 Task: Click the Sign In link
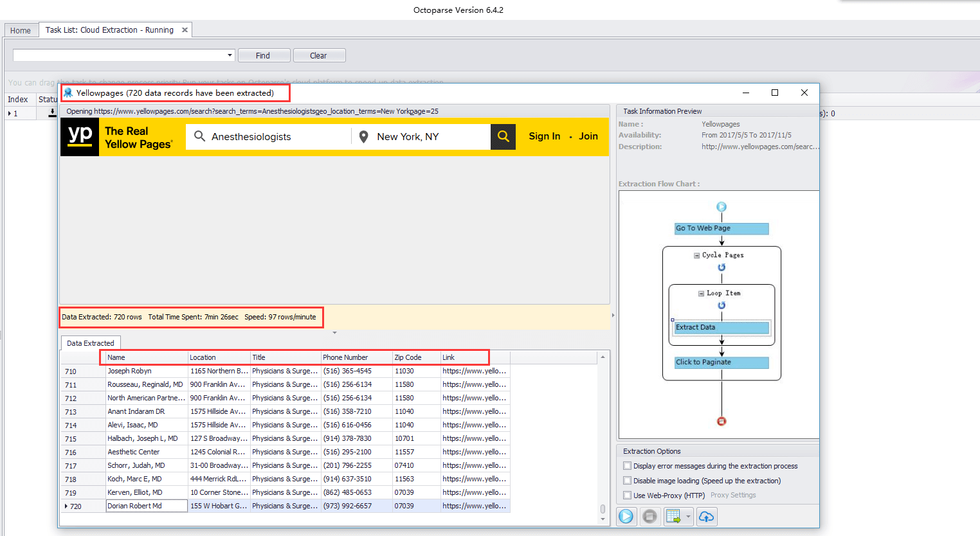[x=545, y=136]
